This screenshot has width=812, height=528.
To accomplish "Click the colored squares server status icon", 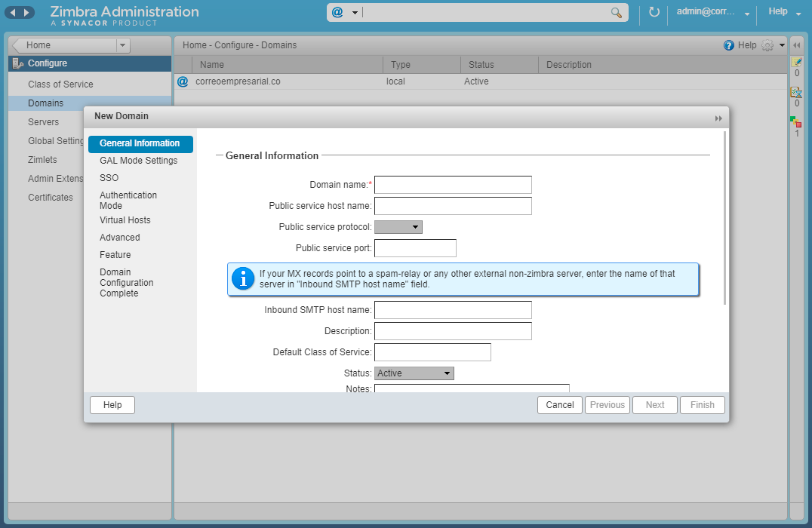I will (x=796, y=121).
